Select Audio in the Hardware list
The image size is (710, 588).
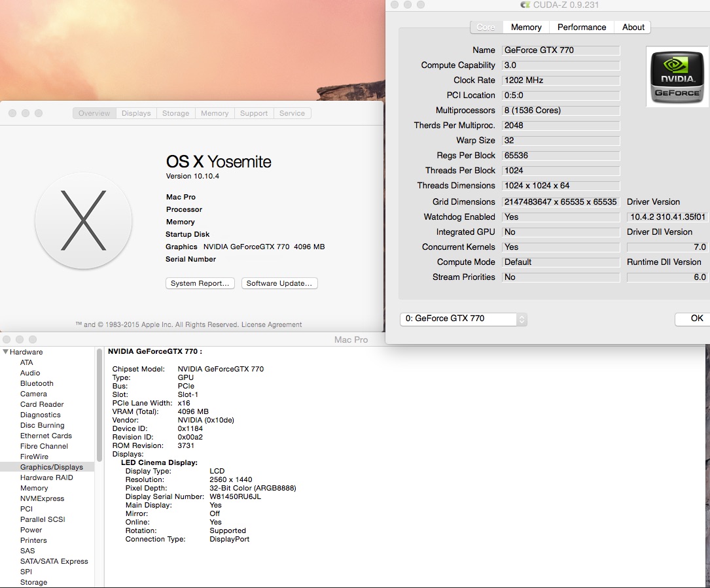tap(30, 373)
